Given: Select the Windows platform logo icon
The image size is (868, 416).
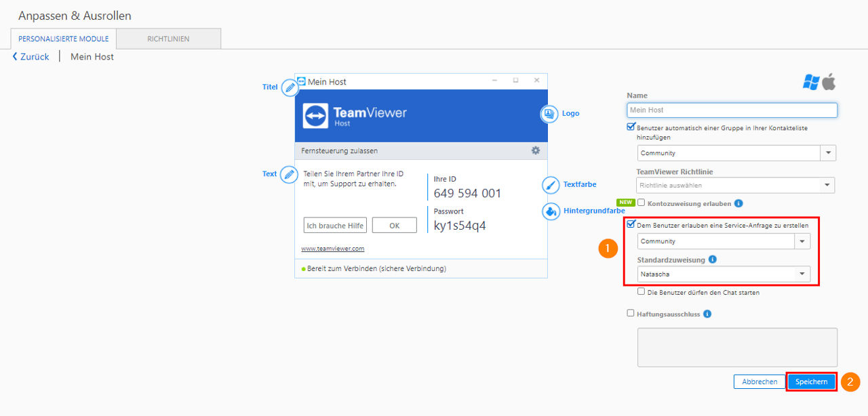Looking at the screenshot, I should pyautogui.click(x=810, y=82).
